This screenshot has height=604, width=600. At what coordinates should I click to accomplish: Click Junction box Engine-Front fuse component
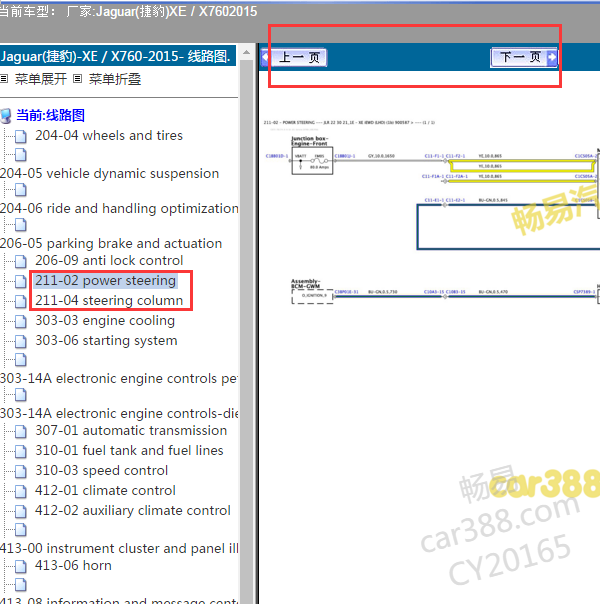click(x=312, y=161)
